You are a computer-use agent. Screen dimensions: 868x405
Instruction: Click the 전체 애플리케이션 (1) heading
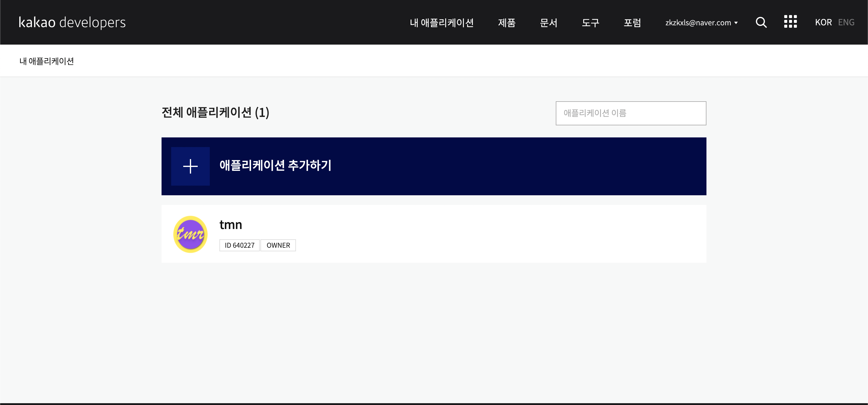pos(215,112)
